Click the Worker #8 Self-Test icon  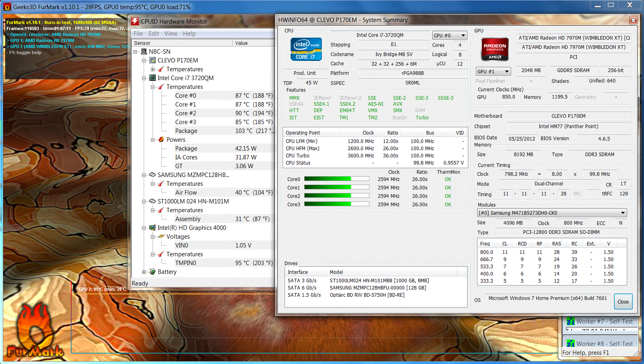click(x=570, y=344)
